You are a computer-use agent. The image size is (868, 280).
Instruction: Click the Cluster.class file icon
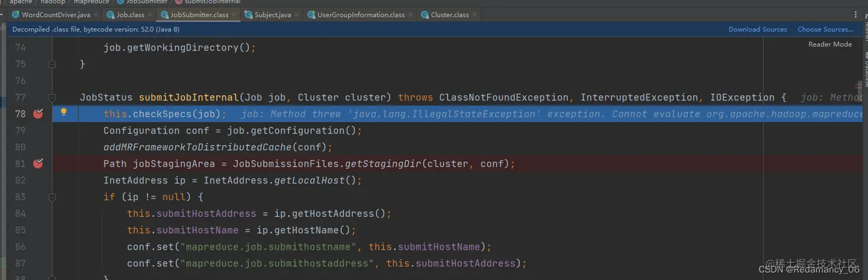[x=425, y=15]
